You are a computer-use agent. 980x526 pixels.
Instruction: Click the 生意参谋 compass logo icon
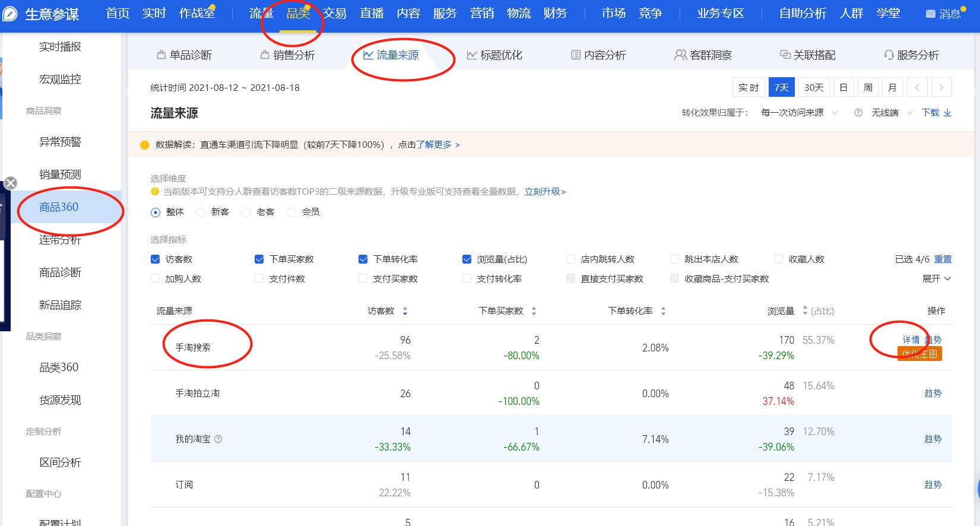point(9,14)
